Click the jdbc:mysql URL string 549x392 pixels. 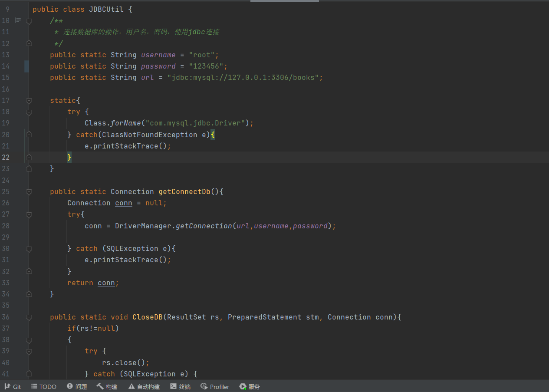(243, 78)
